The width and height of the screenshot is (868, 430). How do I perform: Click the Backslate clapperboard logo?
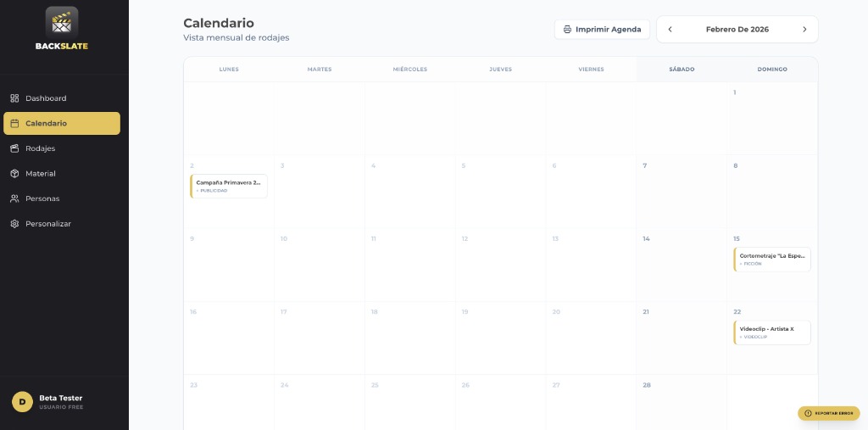(61, 23)
